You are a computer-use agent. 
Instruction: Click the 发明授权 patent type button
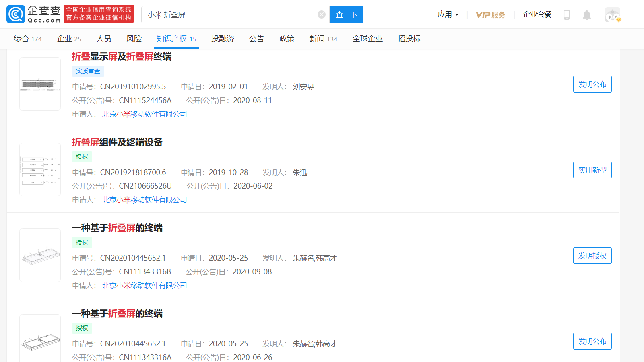tap(592, 255)
